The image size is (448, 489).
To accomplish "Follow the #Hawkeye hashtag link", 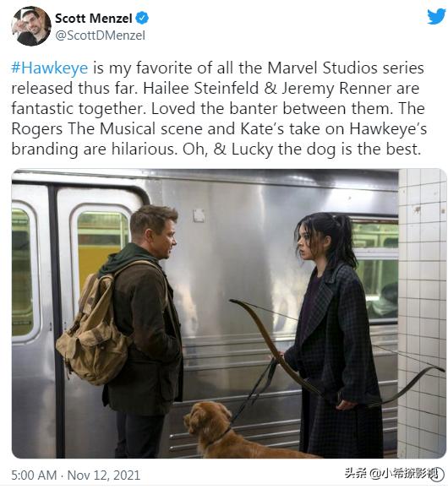I will (50, 68).
